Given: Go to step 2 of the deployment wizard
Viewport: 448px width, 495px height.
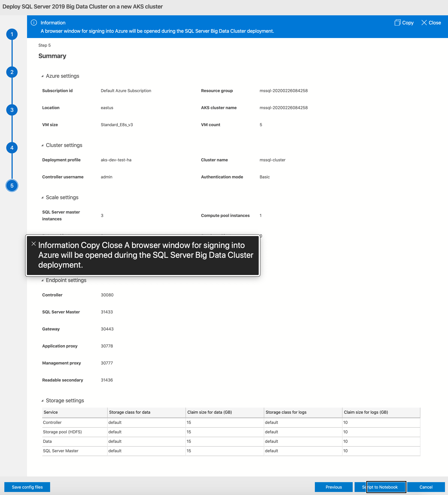Looking at the screenshot, I should (12, 72).
